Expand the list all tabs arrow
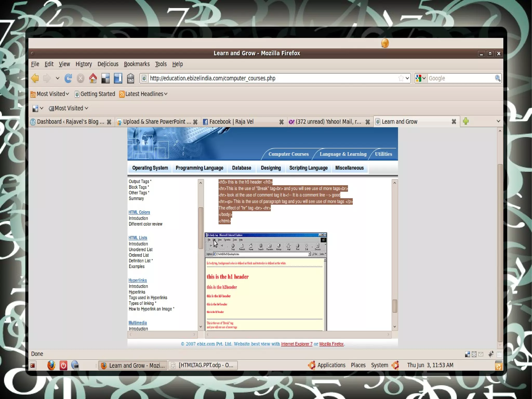The image size is (532, 399). coord(498,121)
